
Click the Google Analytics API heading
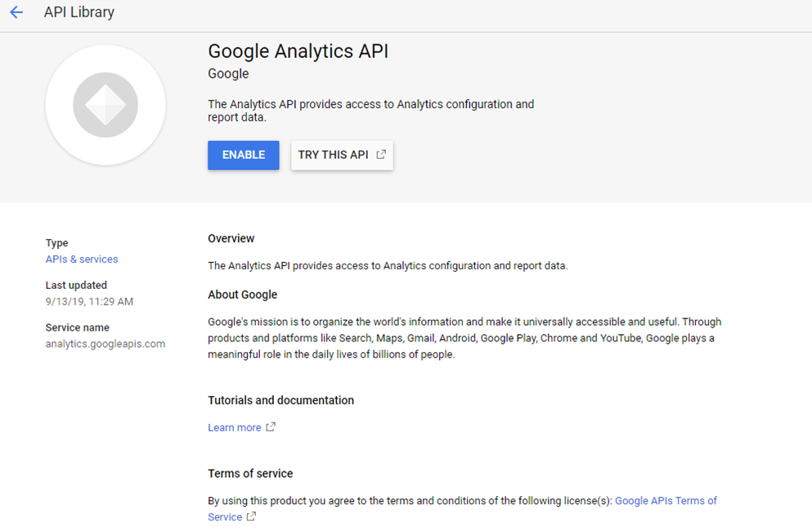[298, 51]
